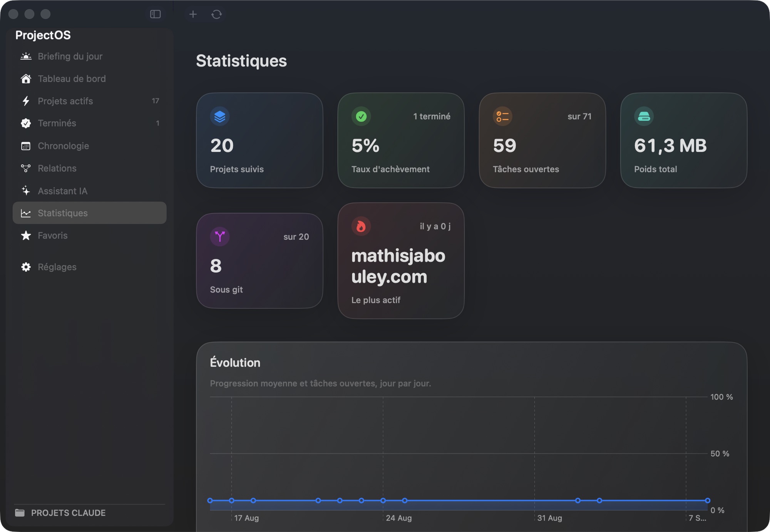Open Réglages settings
The height and width of the screenshot is (532, 770).
click(x=90, y=267)
